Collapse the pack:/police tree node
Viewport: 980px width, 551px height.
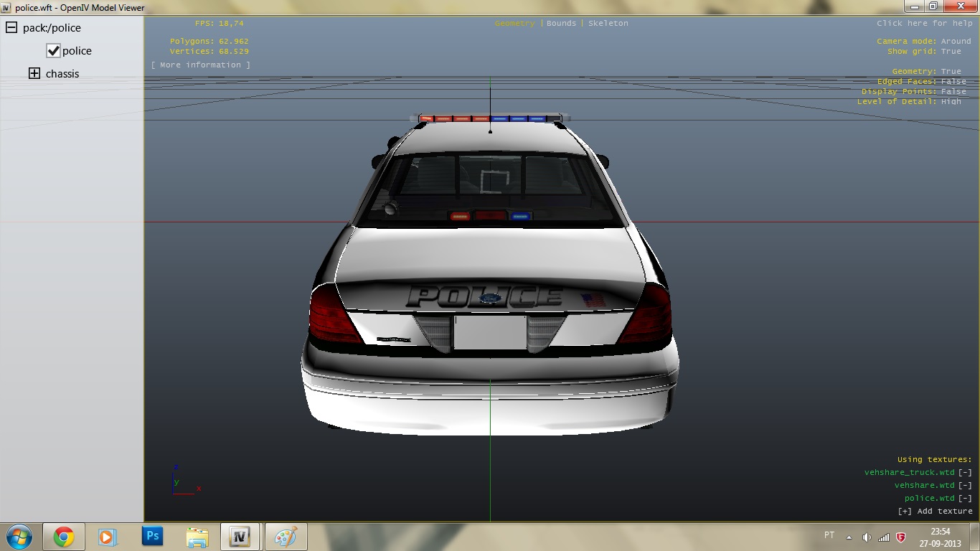pyautogui.click(x=11, y=28)
